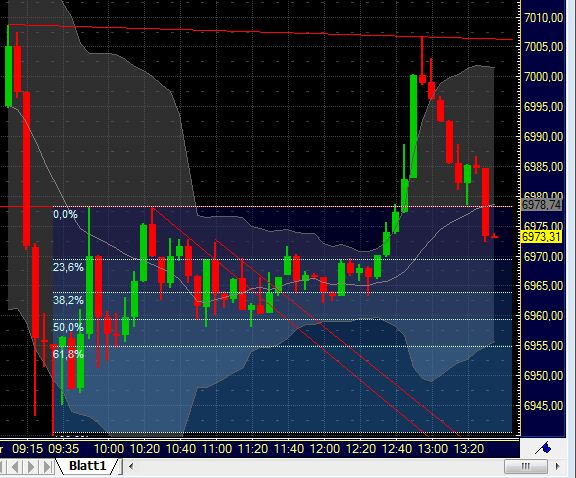Click the 6965,00 price axis label
The width and height of the screenshot is (576, 478).
[543, 285]
